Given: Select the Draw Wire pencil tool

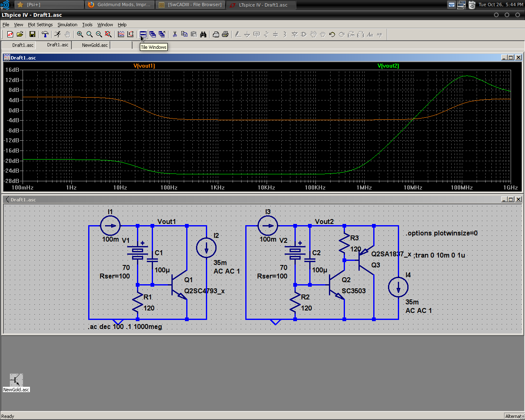Looking at the screenshot, I should point(238,34).
